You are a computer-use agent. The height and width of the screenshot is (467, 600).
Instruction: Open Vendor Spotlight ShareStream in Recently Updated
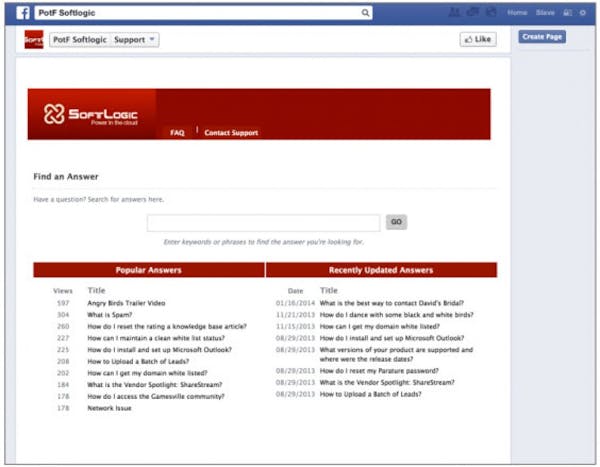387,382
